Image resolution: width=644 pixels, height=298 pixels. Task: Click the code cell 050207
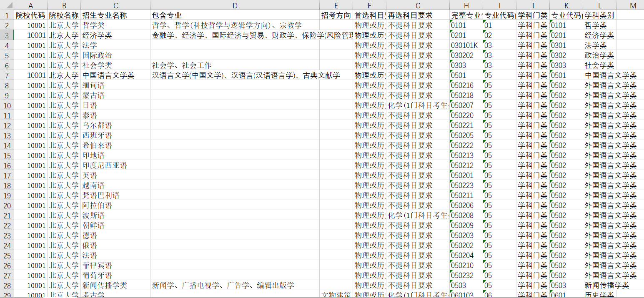coord(466,105)
